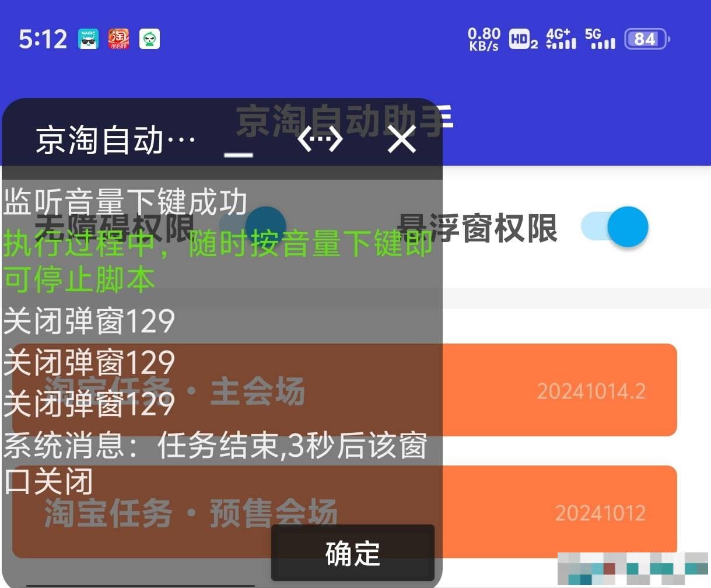Tap version number 20241012
The height and width of the screenshot is (588, 711).
click(600, 513)
